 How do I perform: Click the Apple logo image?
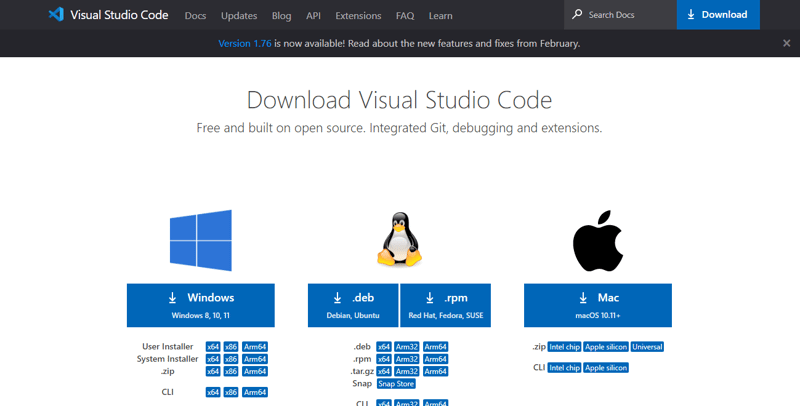click(598, 241)
